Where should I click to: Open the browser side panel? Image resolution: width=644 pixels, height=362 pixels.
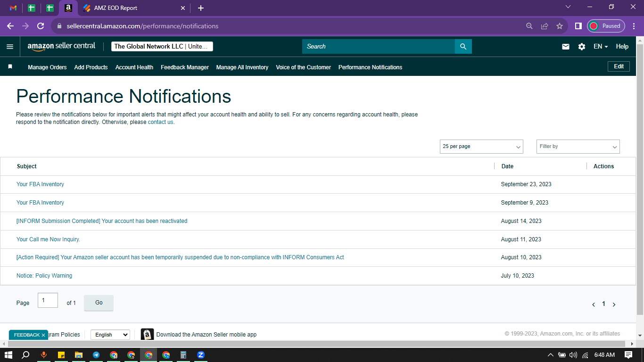578,26
